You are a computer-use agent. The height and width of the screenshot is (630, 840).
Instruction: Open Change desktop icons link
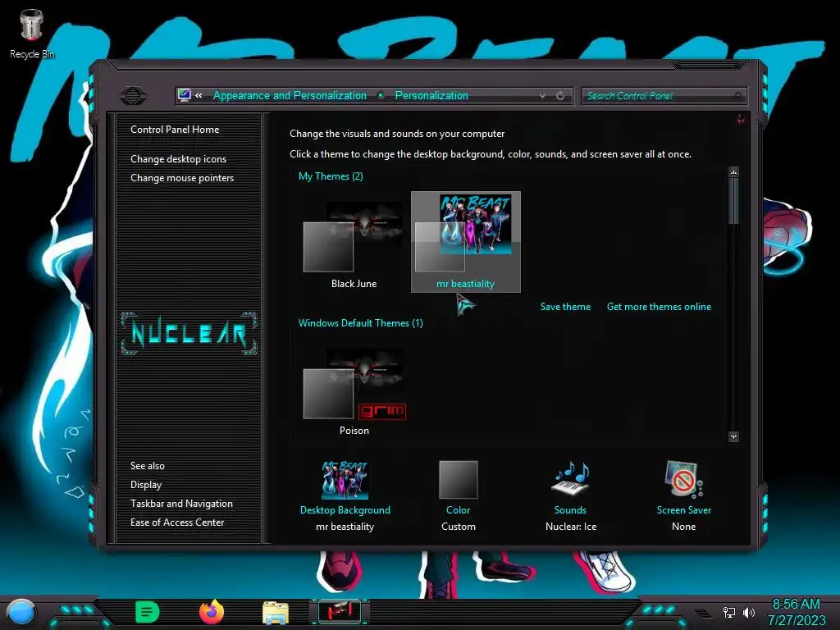[178, 159]
